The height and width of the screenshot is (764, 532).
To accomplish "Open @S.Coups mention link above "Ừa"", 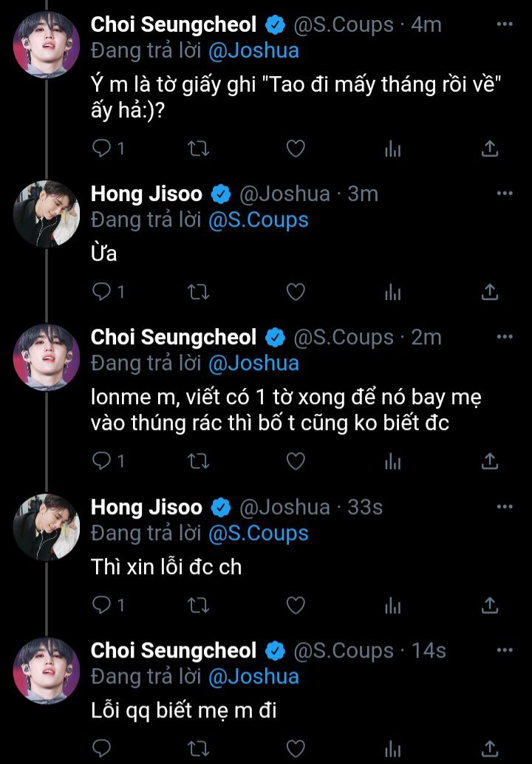I will [x=259, y=220].
